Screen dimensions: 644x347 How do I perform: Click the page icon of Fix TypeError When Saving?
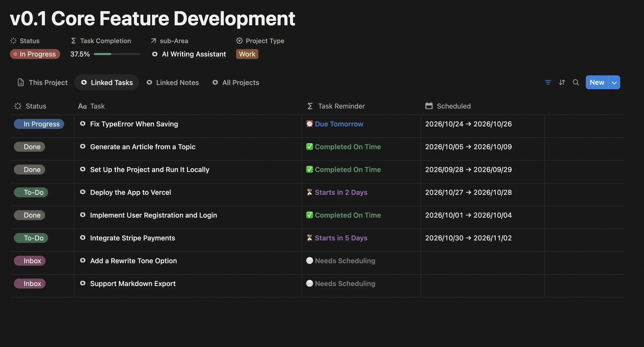tap(83, 124)
